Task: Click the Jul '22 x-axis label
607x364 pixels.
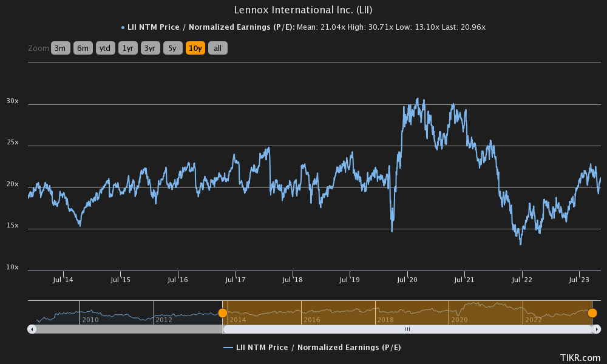Action: (522, 280)
